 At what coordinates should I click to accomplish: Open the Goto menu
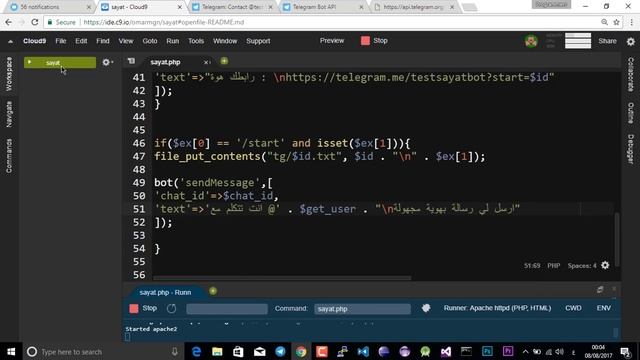pos(150,41)
